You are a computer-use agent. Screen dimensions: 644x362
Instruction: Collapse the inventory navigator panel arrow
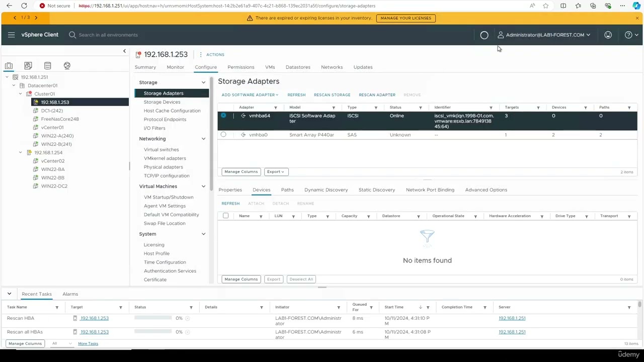tap(124, 51)
